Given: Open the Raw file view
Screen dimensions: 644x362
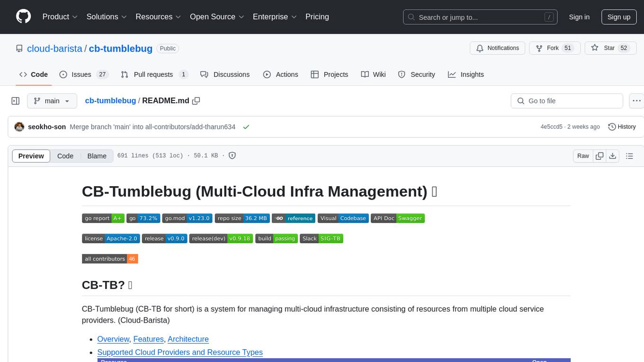Looking at the screenshot, I should [583, 156].
